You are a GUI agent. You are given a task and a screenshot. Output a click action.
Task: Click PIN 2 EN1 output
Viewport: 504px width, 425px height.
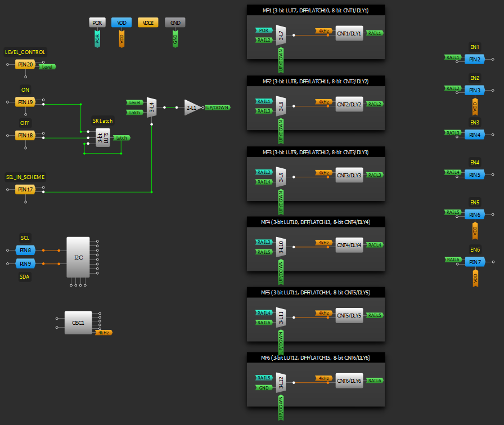tap(475, 59)
